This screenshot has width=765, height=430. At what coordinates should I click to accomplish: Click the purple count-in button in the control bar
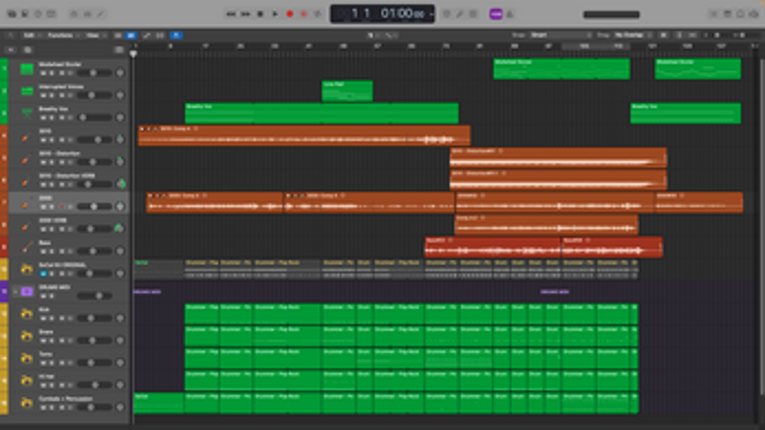coord(495,14)
